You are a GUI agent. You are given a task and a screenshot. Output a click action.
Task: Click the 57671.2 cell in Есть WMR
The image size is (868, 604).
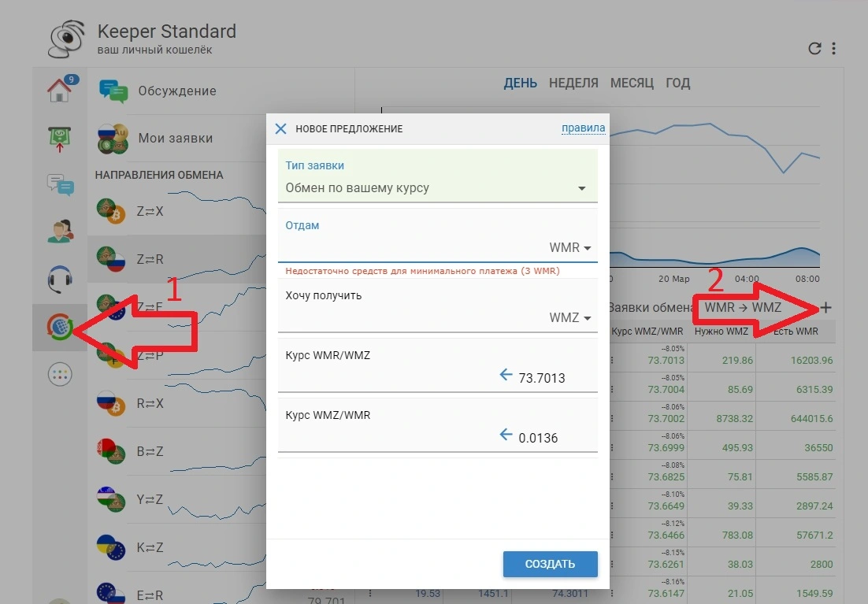[x=815, y=535]
